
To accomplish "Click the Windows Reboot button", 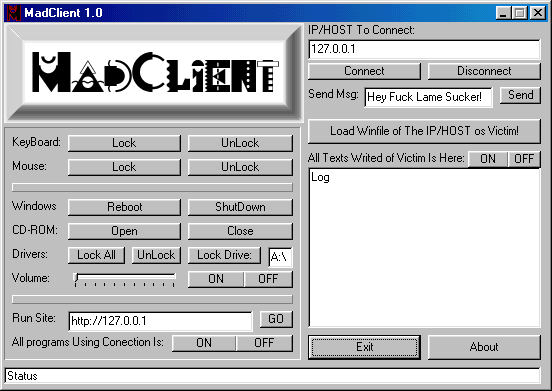I will click(124, 207).
